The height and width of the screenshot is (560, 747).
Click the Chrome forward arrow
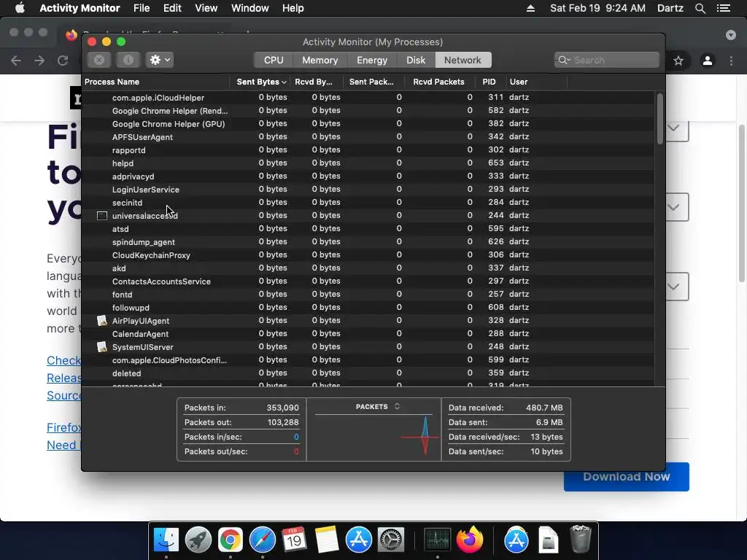(39, 61)
